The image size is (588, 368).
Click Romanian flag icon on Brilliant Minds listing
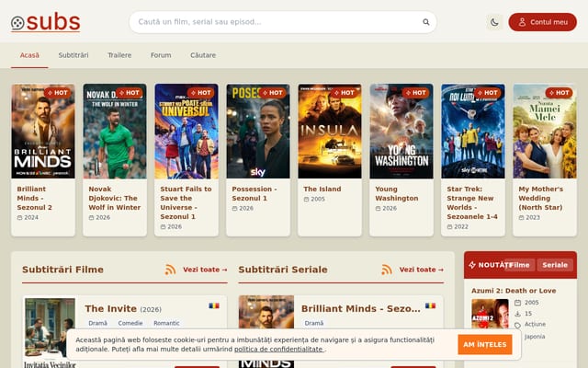[430, 305]
